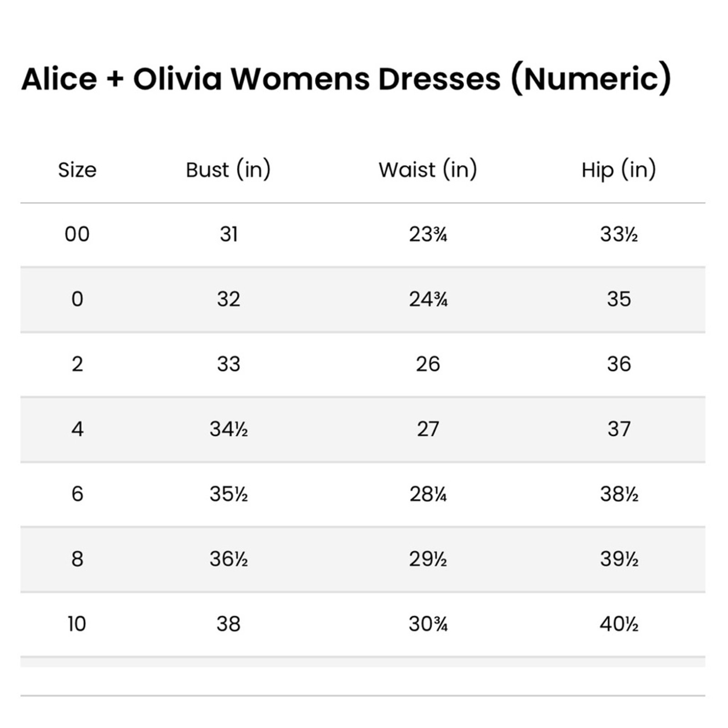Select the Bust (in) column header
Screen dimensions: 728x728
[228, 170]
